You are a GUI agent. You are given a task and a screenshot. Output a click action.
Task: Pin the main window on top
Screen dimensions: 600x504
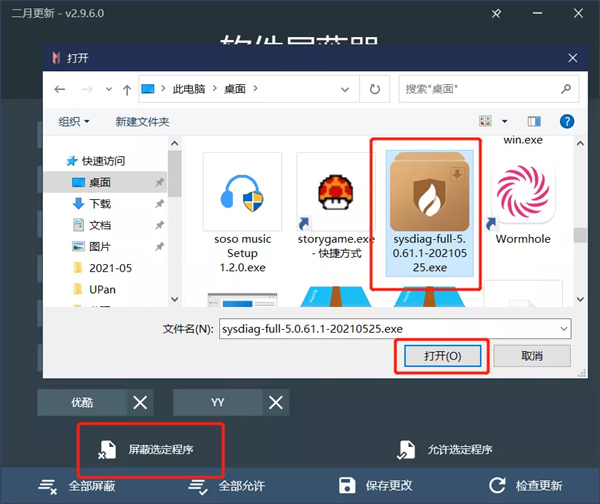click(496, 13)
